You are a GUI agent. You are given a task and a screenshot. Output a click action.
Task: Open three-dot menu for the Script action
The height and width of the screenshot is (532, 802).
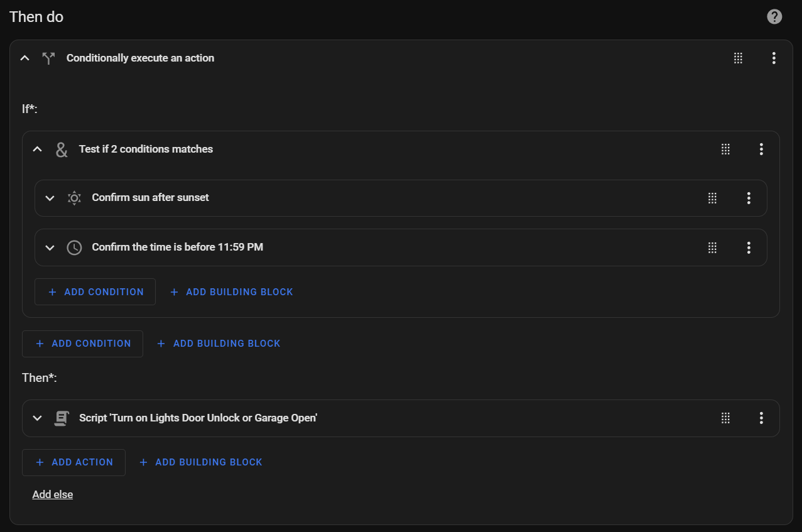tap(761, 418)
